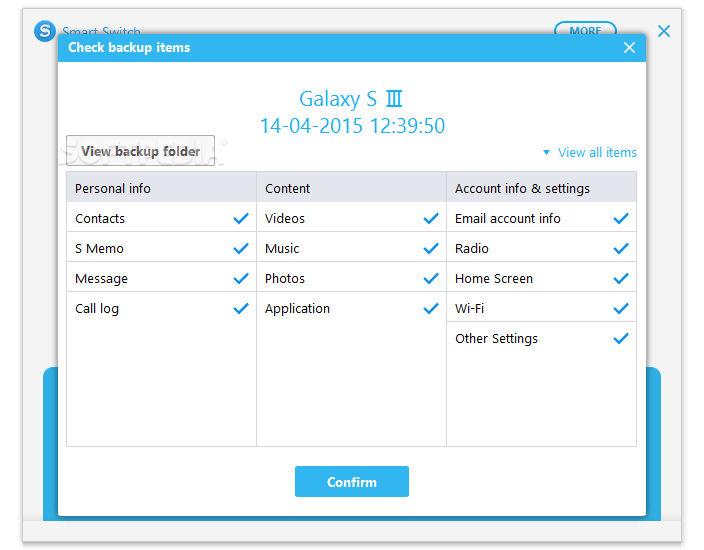Close the Check backup items dialog
Screen dimensions: 704x550
coord(629,48)
